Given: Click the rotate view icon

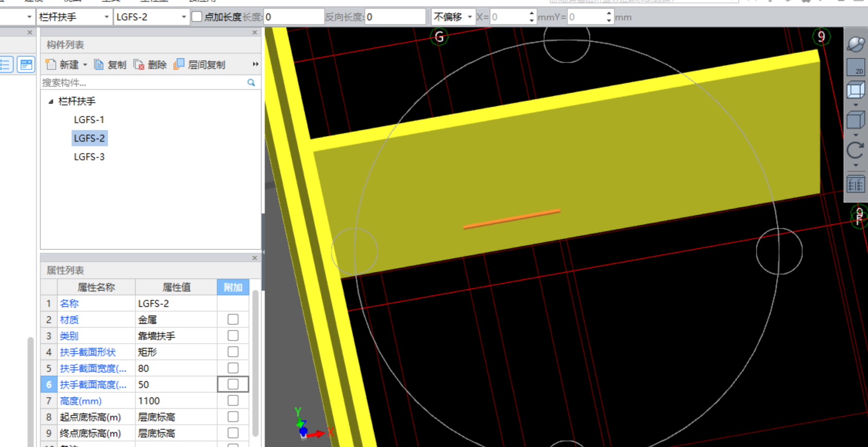Looking at the screenshot, I should 856,150.
